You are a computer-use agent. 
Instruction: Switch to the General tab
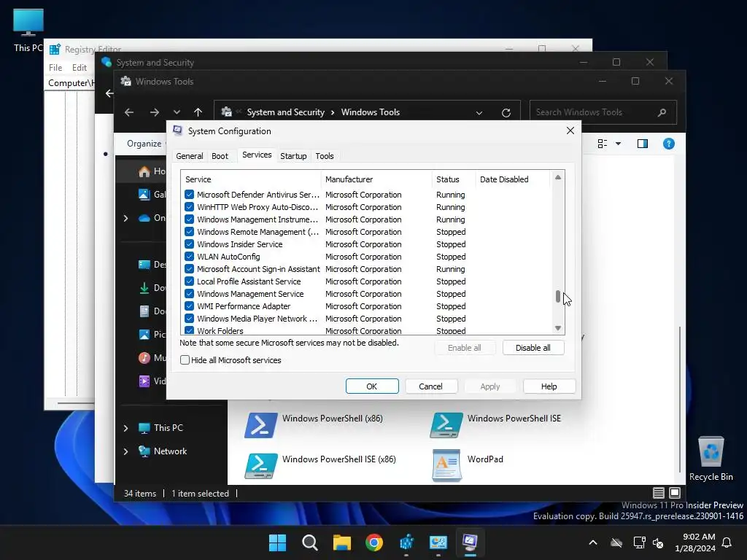point(189,156)
